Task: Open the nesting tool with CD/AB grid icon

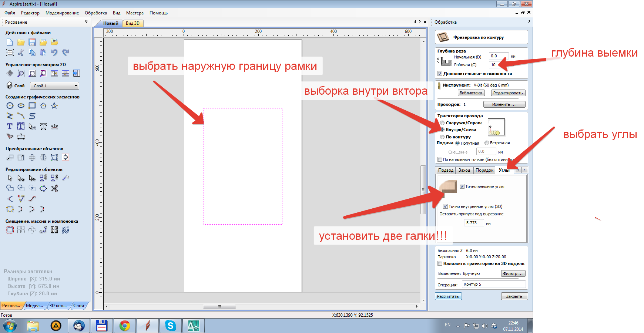Action: pyautogui.click(x=54, y=230)
